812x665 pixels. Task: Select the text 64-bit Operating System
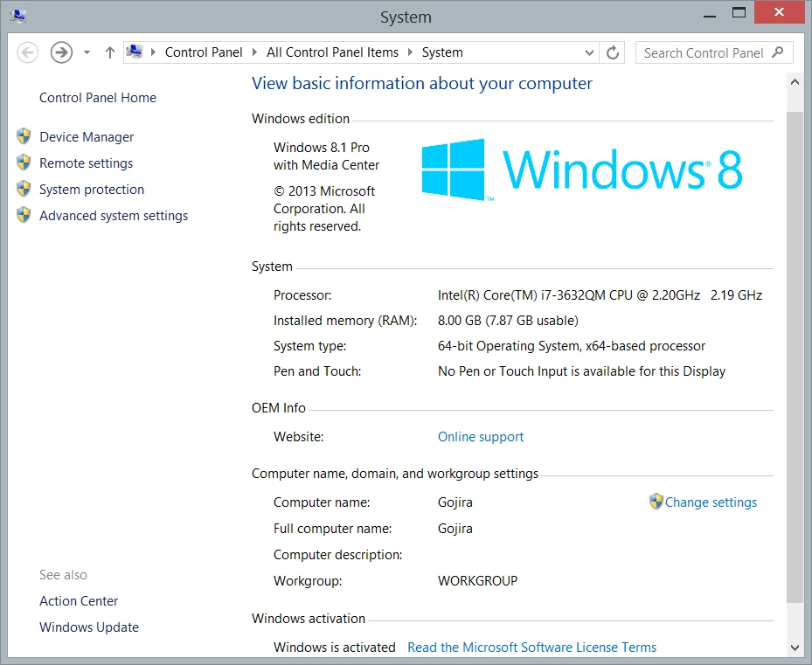(510, 346)
